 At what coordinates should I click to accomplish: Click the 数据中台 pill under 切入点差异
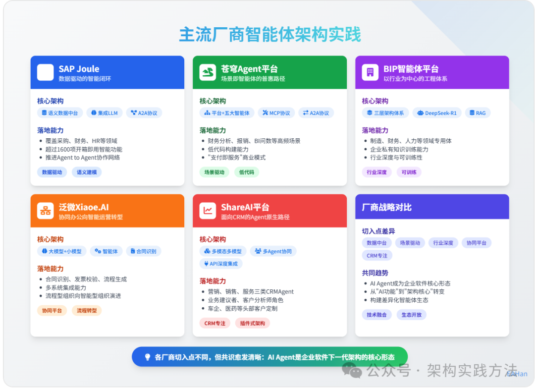coord(376,243)
